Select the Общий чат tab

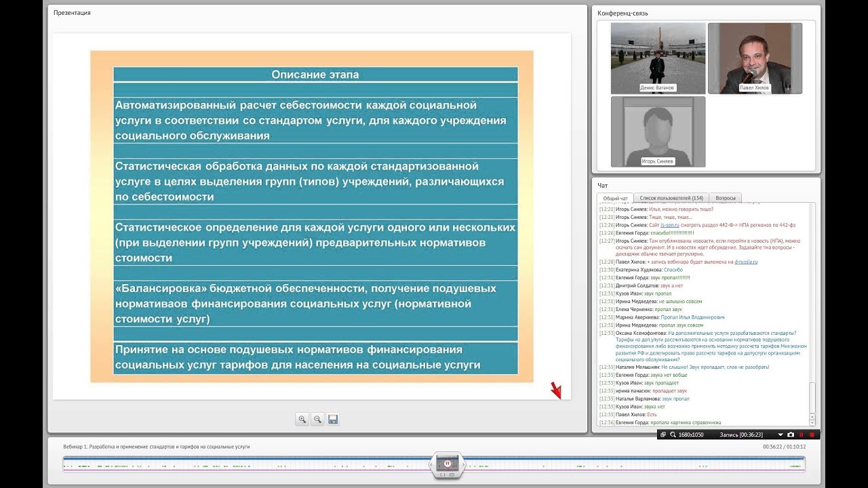coord(616,198)
